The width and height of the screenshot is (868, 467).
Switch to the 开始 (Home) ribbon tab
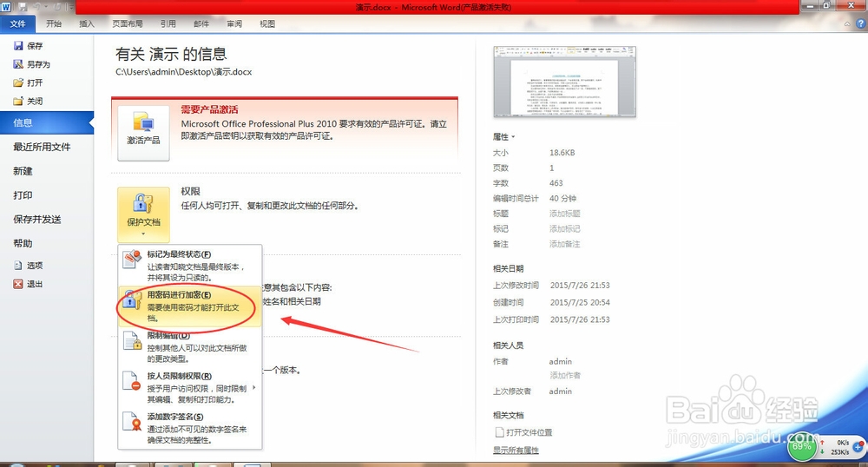54,23
